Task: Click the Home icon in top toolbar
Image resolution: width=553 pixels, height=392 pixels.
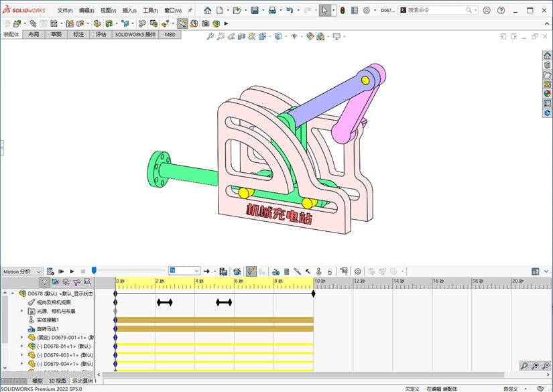Action: [207, 11]
